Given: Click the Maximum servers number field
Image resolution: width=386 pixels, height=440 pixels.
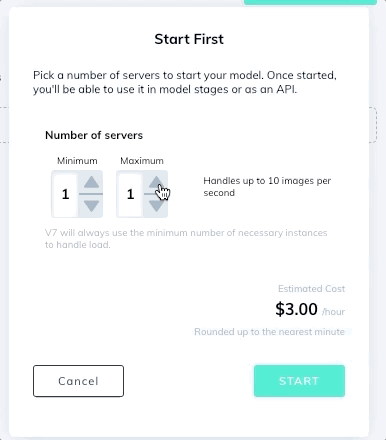Looking at the screenshot, I should [x=130, y=194].
